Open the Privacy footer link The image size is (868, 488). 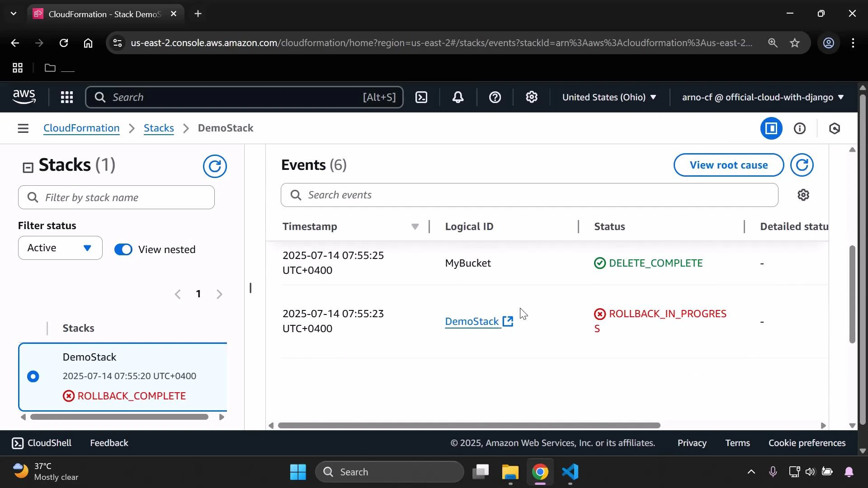[x=692, y=443]
